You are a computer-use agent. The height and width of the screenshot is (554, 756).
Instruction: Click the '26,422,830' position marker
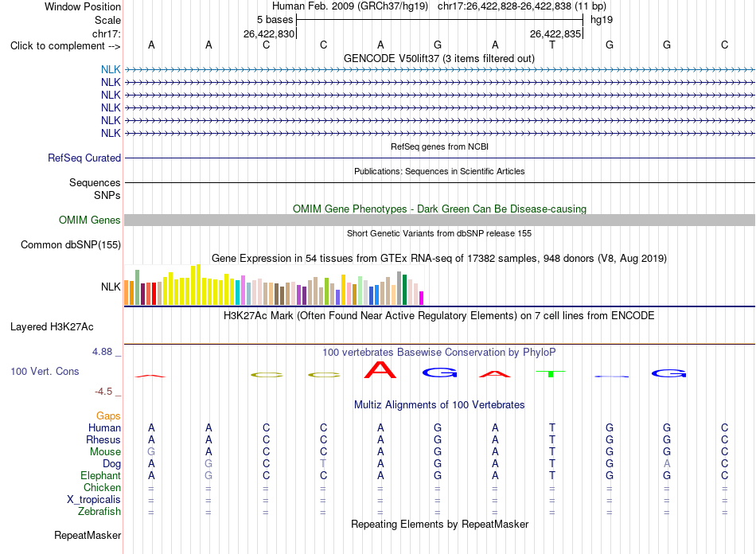pyautogui.click(x=268, y=33)
